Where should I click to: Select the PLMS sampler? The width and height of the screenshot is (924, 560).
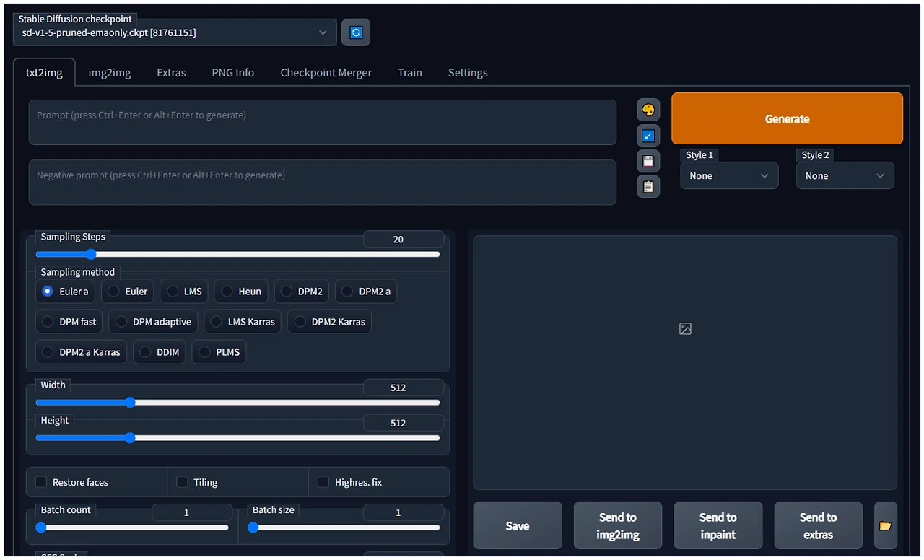pos(219,352)
